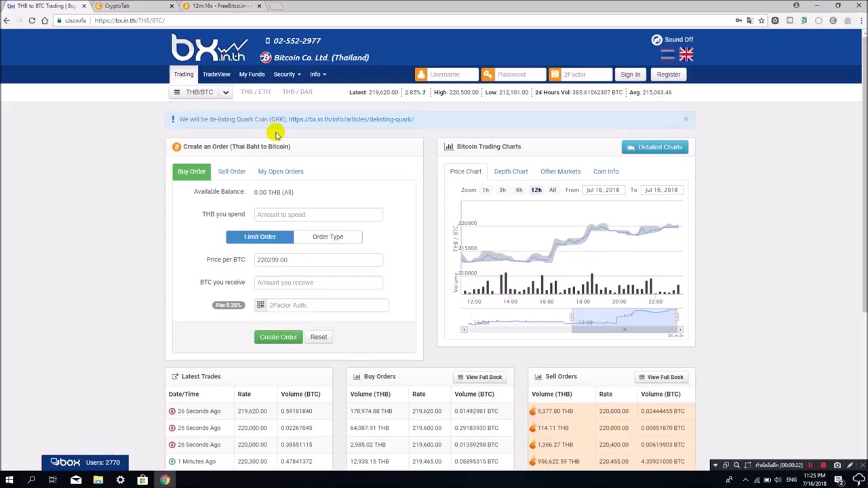Click the 2Factor field's icon
This screenshot has height=488, width=868.
pyautogui.click(x=555, y=75)
